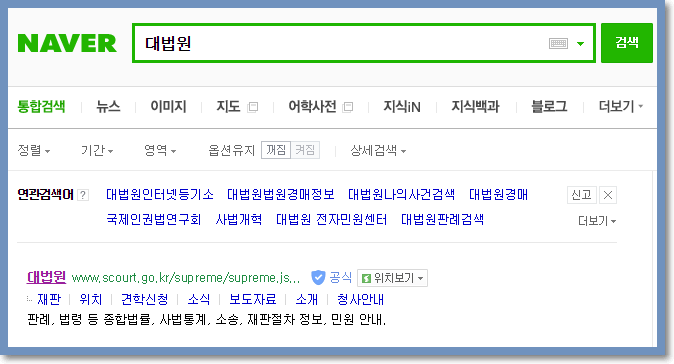Switch to the 뉴스 tab

click(x=108, y=106)
